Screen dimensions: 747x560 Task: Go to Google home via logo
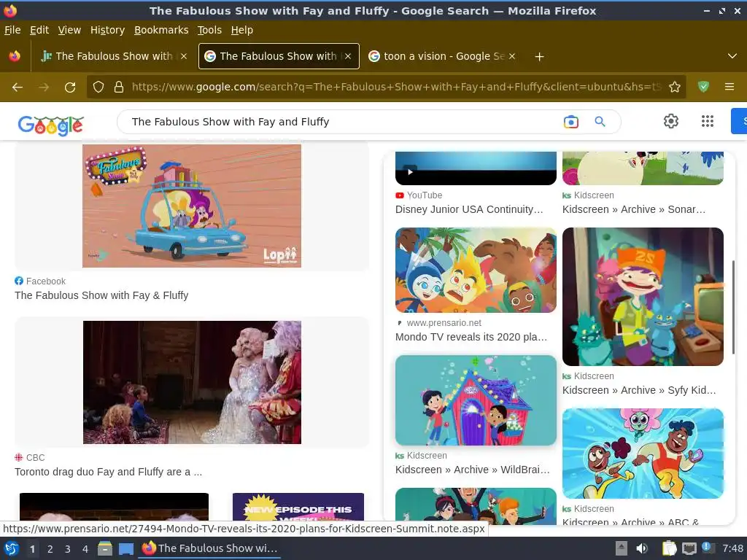coord(50,125)
